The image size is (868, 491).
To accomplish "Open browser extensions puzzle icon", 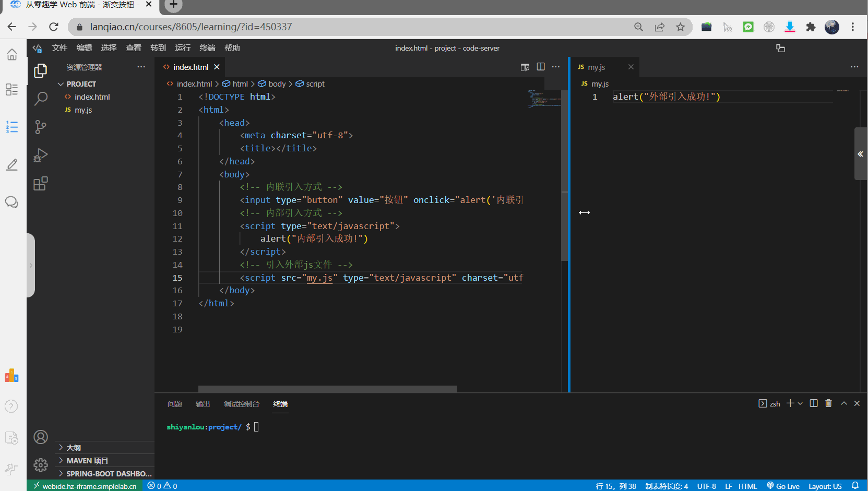I will pos(811,27).
